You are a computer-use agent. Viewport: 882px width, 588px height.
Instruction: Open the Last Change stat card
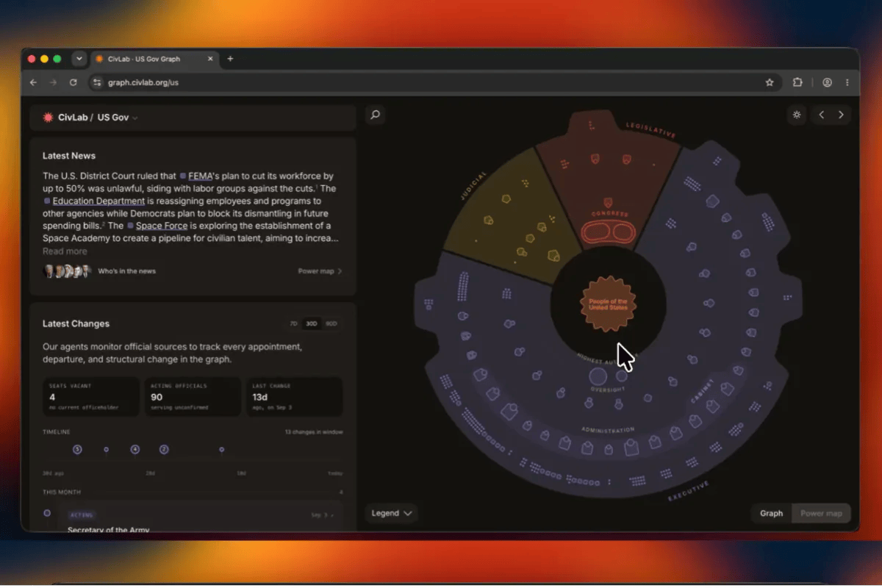point(295,397)
